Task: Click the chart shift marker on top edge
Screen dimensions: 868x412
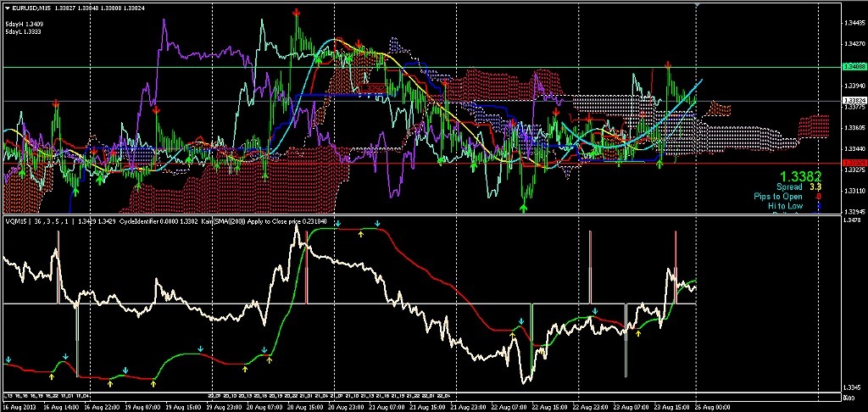Action: pyautogui.click(x=695, y=4)
